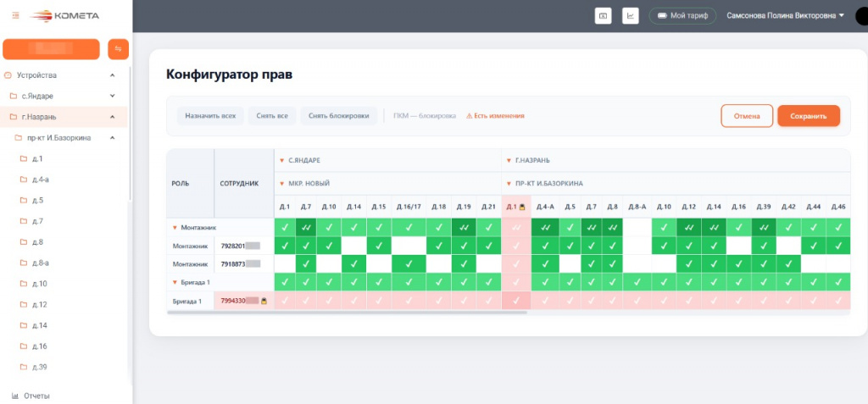Toggle Д.18 cell for employee 7918873
Screen dimensions: 868x404
coord(438,264)
